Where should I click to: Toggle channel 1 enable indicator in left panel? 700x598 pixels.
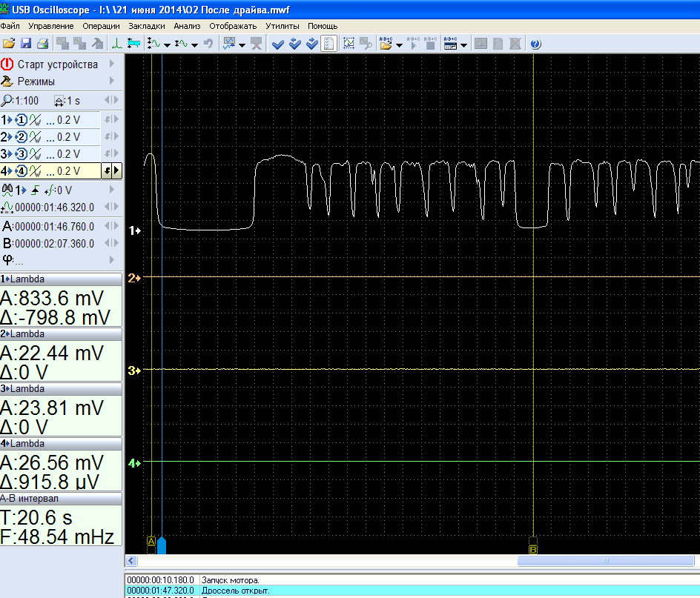click(22, 120)
